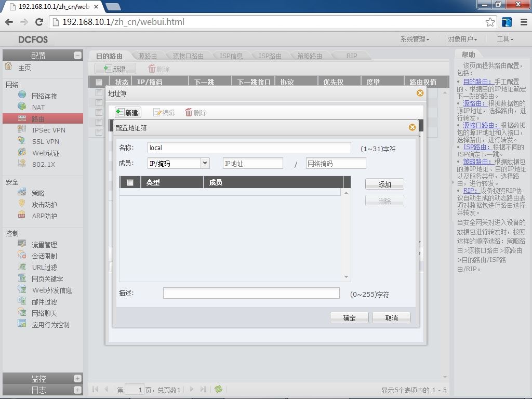
Task: Close the 配置地址簿 dialog
Action: (412, 127)
